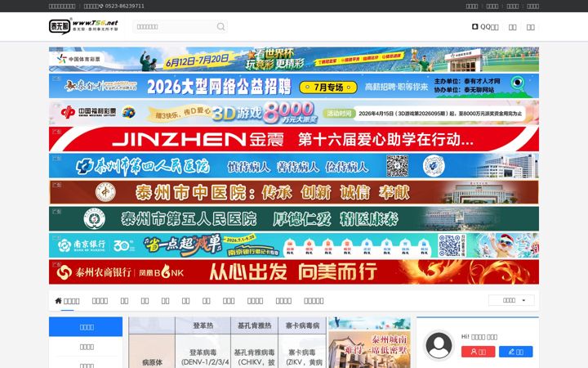Click the home icon in the navigation bar

point(58,300)
